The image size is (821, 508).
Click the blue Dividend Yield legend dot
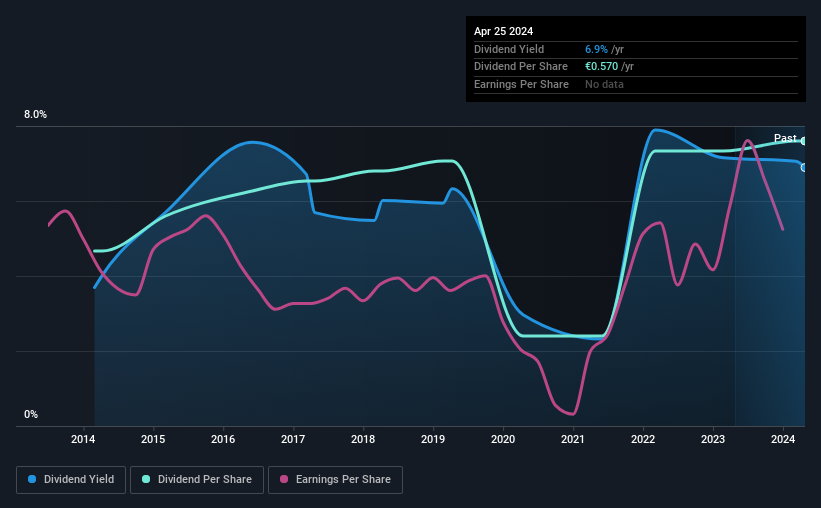click(32, 479)
